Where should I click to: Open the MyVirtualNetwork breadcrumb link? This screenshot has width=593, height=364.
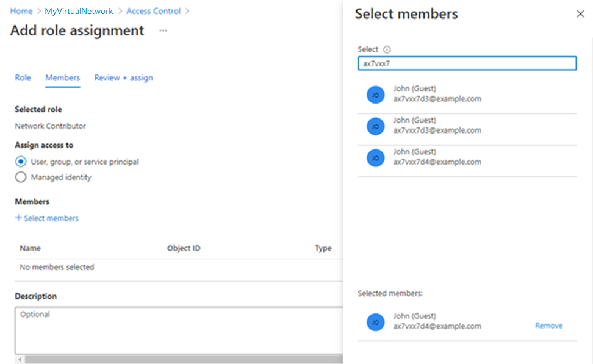tap(79, 11)
